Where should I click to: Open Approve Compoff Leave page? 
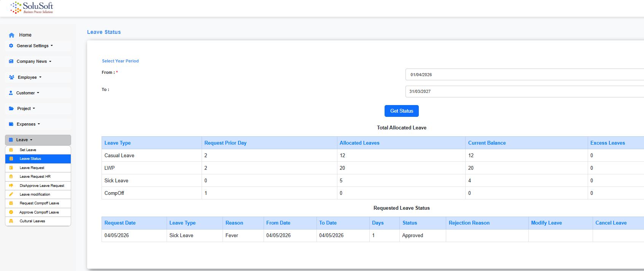[38, 212]
